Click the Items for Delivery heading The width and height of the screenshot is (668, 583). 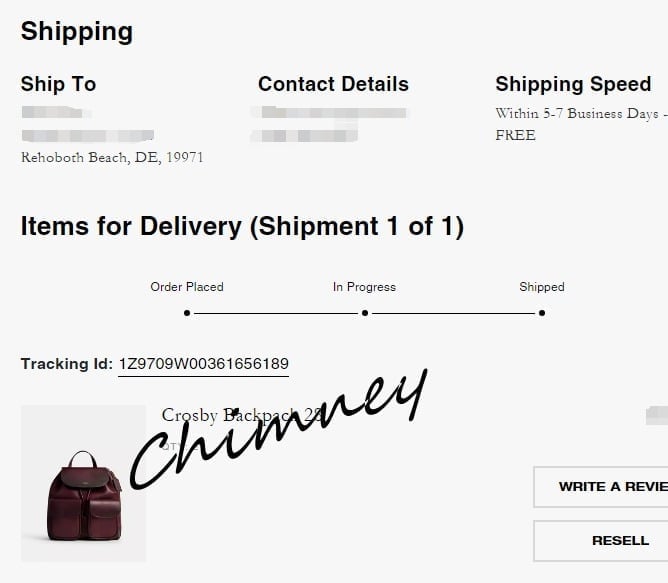242,226
